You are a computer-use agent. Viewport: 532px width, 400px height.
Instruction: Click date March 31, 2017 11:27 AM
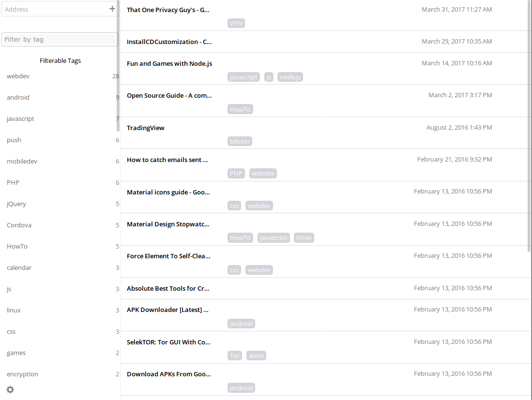point(456,10)
